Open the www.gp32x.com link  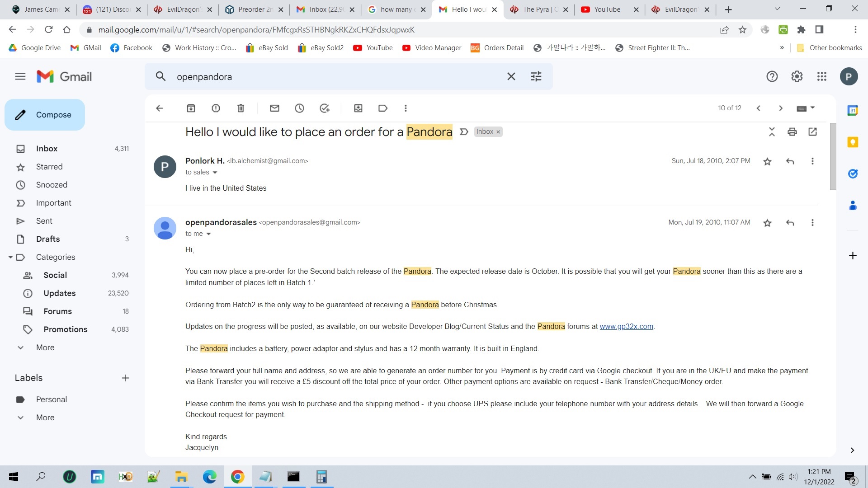pos(626,326)
